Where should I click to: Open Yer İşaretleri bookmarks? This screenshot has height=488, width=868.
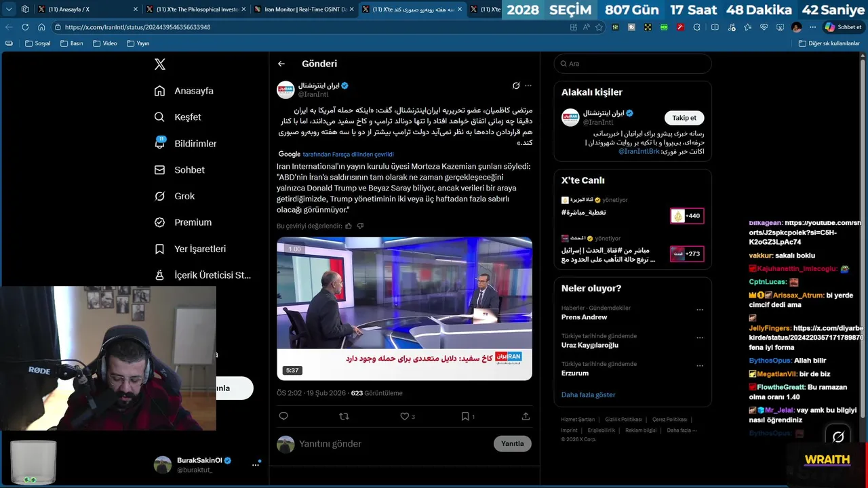[190, 249]
